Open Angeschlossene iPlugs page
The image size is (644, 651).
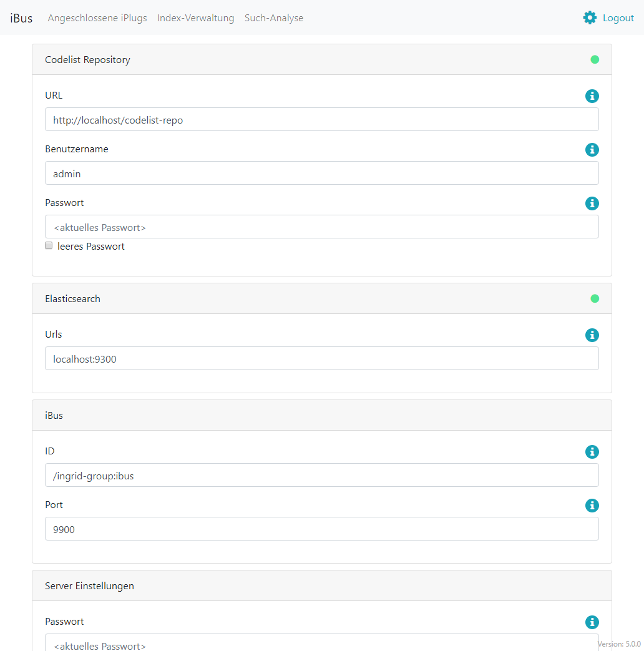[x=97, y=18]
